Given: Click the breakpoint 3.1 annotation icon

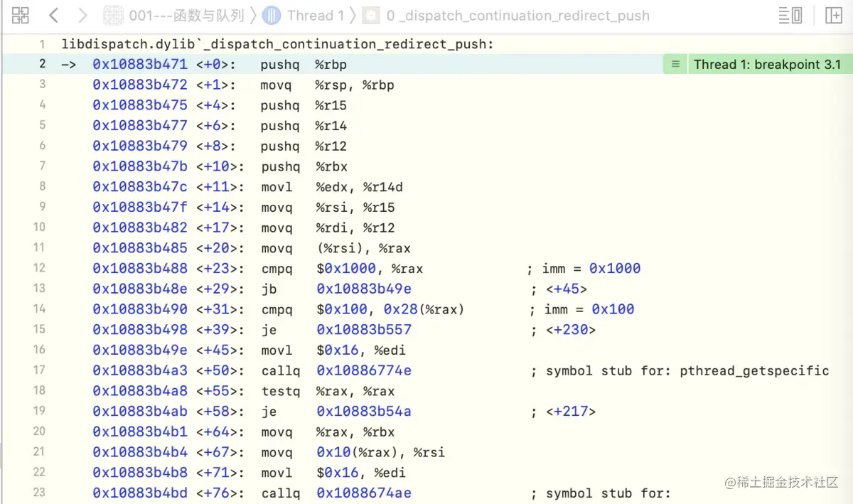Looking at the screenshot, I should [x=675, y=64].
